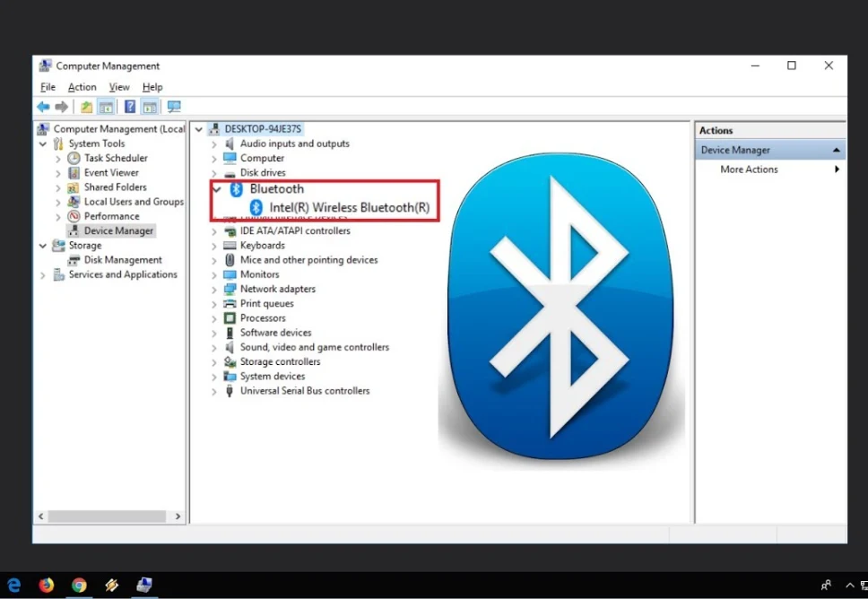Select Computer Management (Local) root
The height and width of the screenshot is (599, 868).
119,129
